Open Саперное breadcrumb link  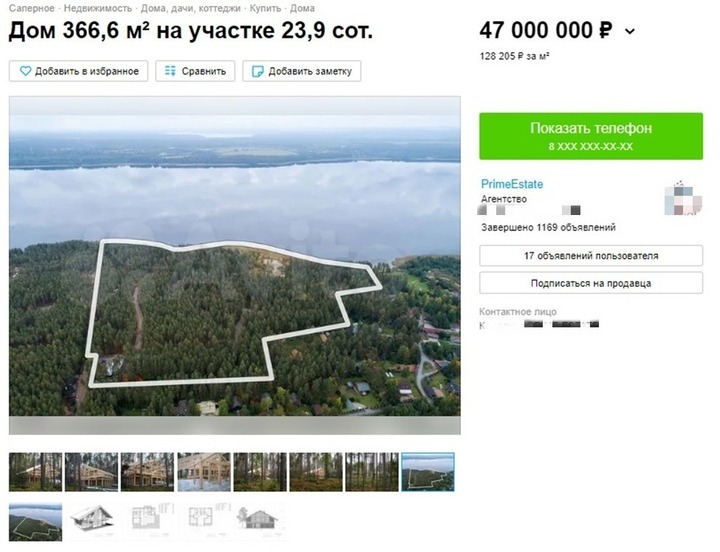(31, 8)
